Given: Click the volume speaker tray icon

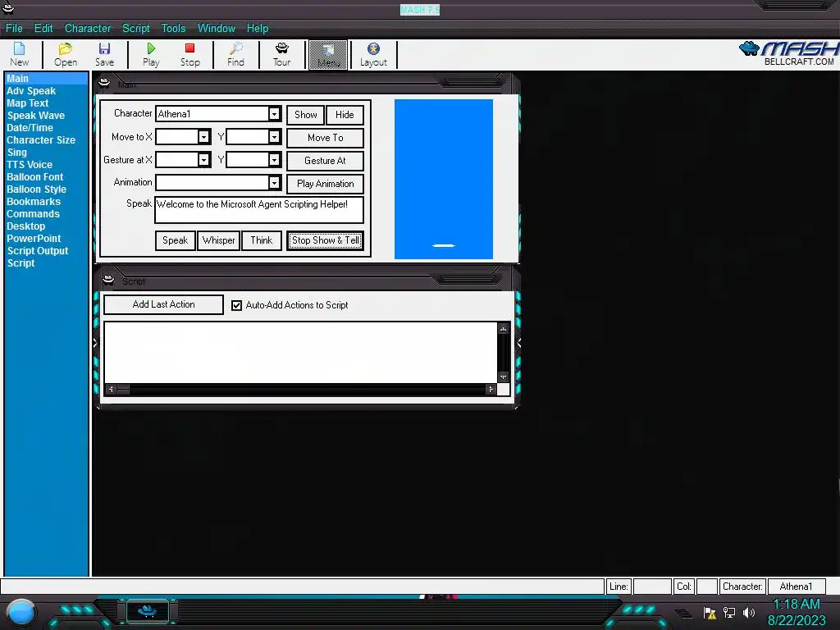Looking at the screenshot, I should pyautogui.click(x=749, y=612).
